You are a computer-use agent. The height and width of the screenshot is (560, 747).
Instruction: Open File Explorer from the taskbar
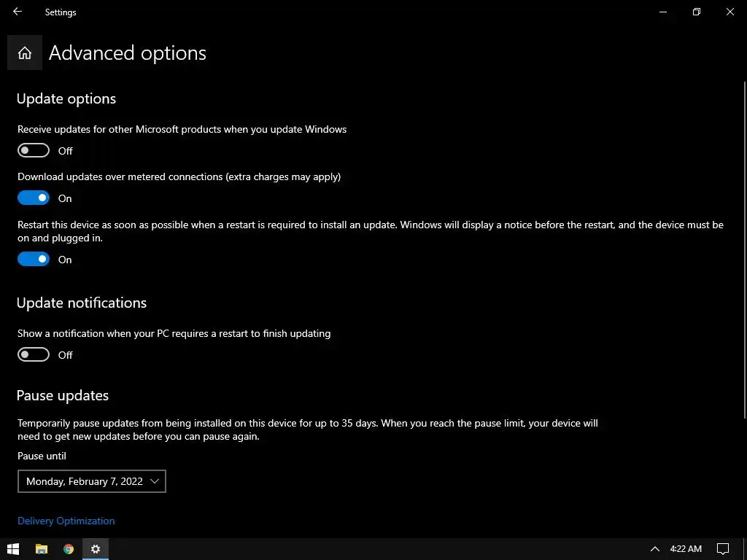coord(42,549)
